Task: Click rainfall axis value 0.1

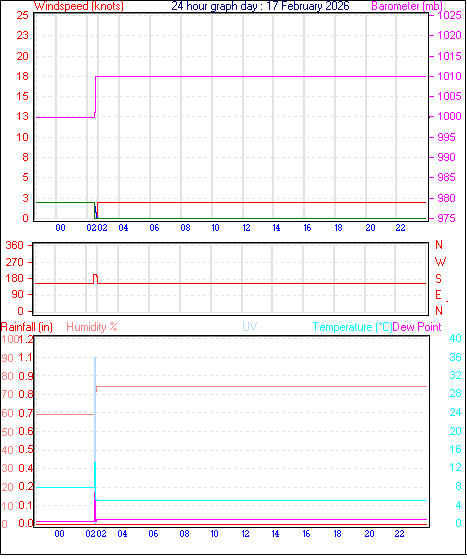Action: [25, 505]
